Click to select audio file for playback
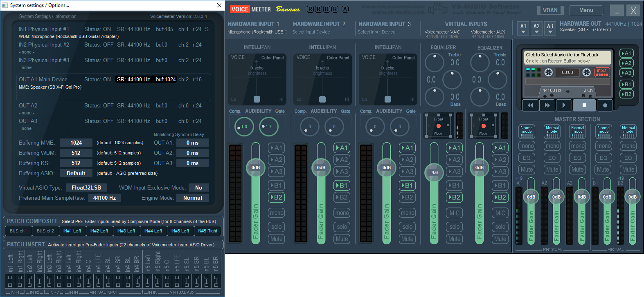Image resolution: width=644 pixels, height=297 pixels. [x=568, y=58]
